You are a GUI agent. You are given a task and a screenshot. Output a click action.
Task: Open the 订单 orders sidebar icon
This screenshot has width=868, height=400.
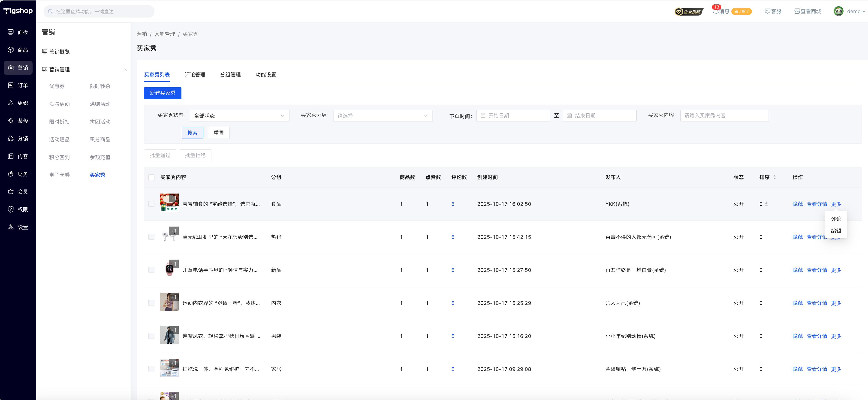(11, 85)
